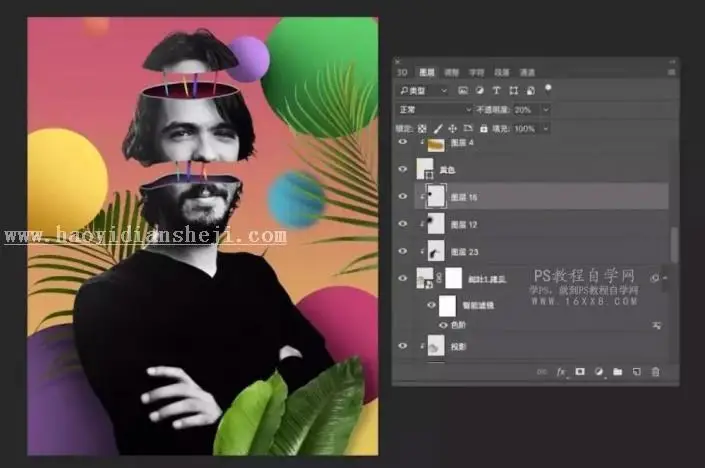Click the 黄色 layer thumbnail

[x=425, y=169]
